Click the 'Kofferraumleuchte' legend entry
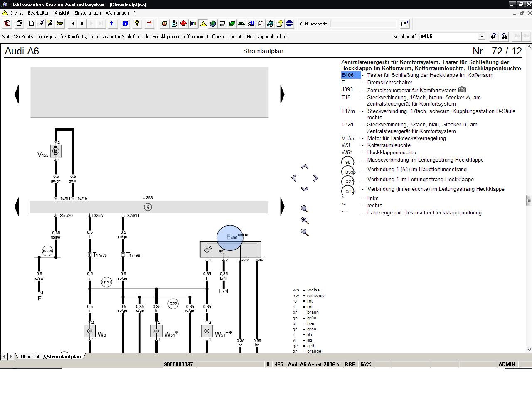 (x=389, y=145)
